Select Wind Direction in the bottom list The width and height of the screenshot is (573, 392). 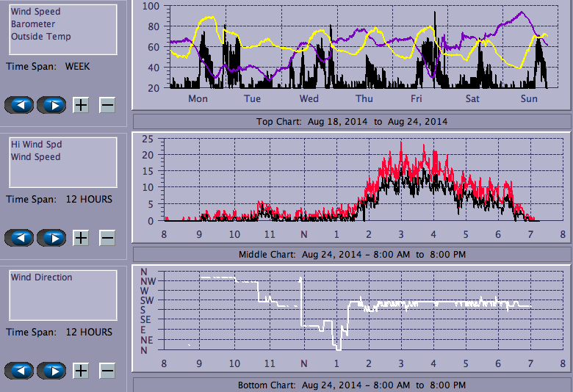[41, 277]
